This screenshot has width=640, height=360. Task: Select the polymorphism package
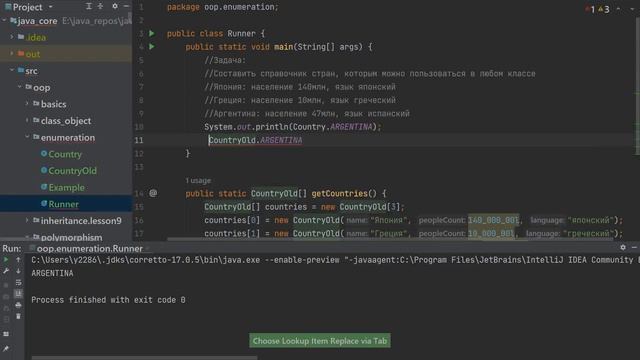pyautogui.click(x=71, y=237)
